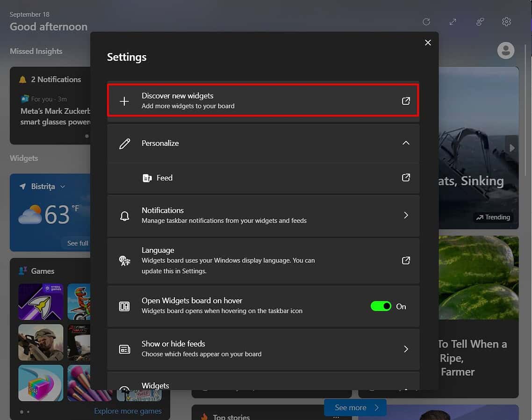Collapse the Personalize section chevron

click(x=406, y=143)
